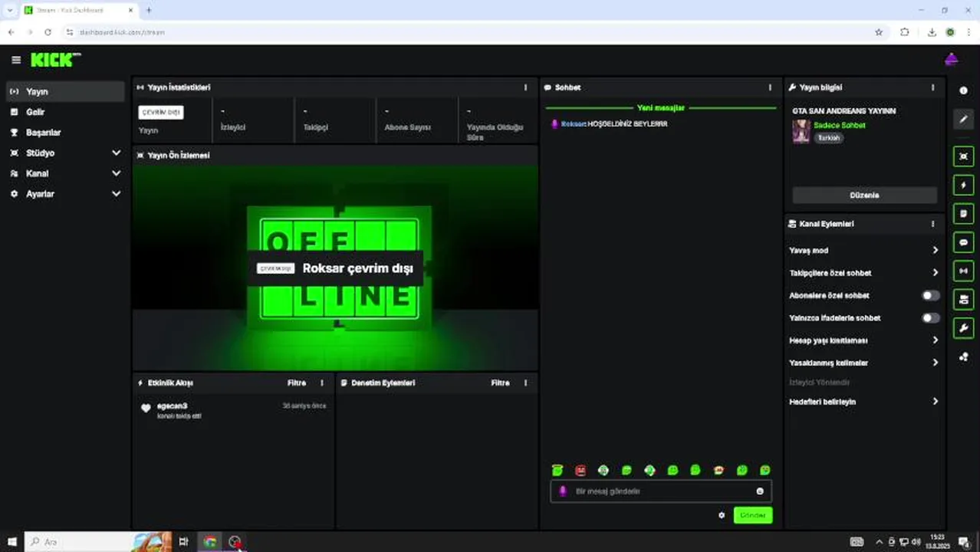Click the red angry emote above message box
This screenshot has width=980, height=552.
click(580, 470)
